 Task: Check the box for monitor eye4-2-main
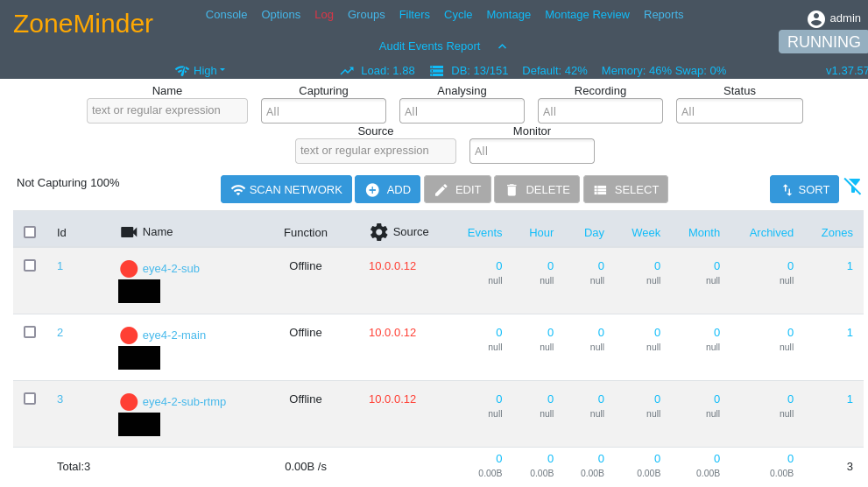click(30, 332)
